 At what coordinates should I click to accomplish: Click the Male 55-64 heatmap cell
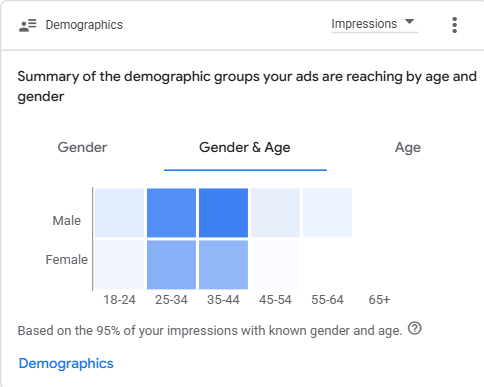pyautogui.click(x=327, y=213)
